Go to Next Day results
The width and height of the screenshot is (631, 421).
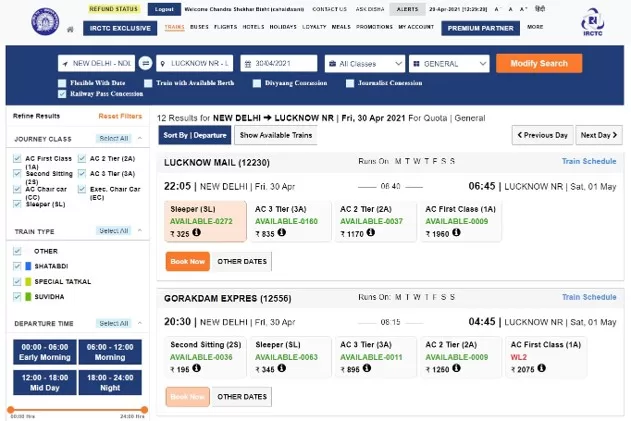[599, 135]
